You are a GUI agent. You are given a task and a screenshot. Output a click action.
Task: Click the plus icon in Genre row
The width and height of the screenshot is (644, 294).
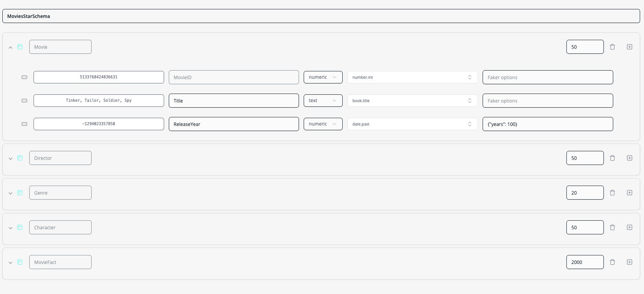click(x=630, y=193)
